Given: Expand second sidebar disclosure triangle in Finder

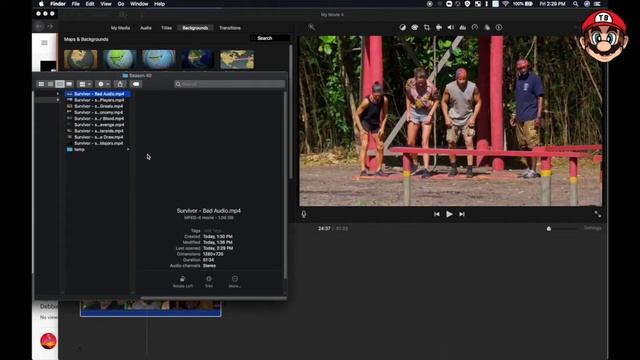Looking at the screenshot, I should [x=58, y=100].
